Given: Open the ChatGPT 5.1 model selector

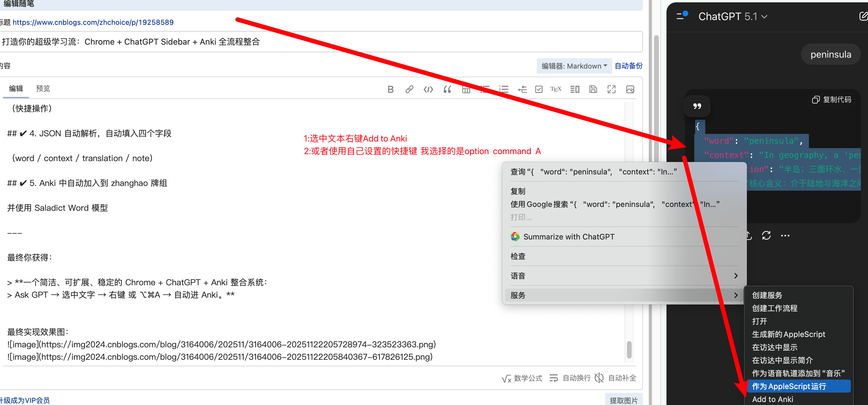Looking at the screenshot, I should click(733, 17).
